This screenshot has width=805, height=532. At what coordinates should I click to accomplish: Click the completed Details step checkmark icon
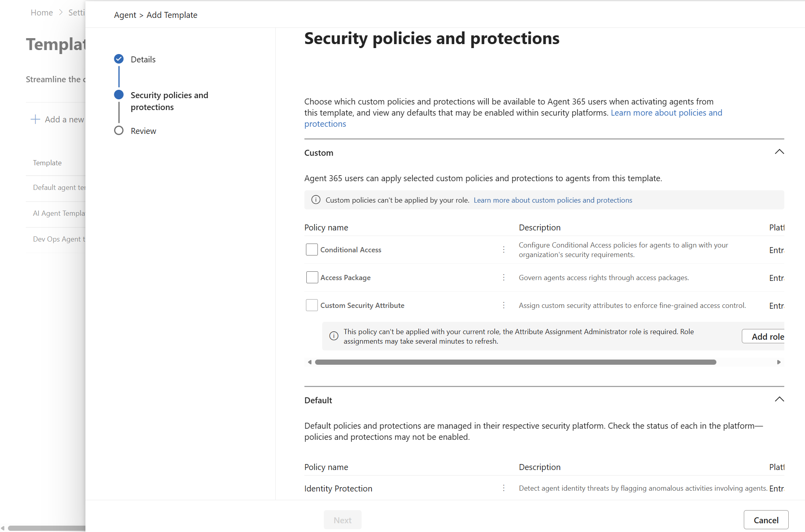click(x=119, y=59)
